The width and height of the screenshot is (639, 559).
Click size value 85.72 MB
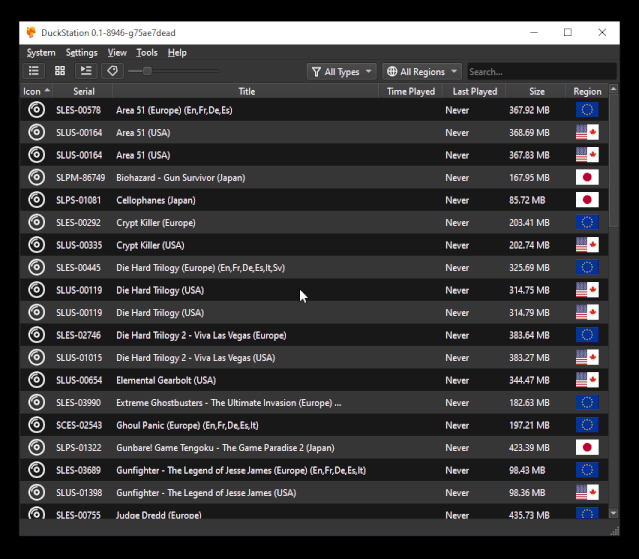pyautogui.click(x=527, y=200)
